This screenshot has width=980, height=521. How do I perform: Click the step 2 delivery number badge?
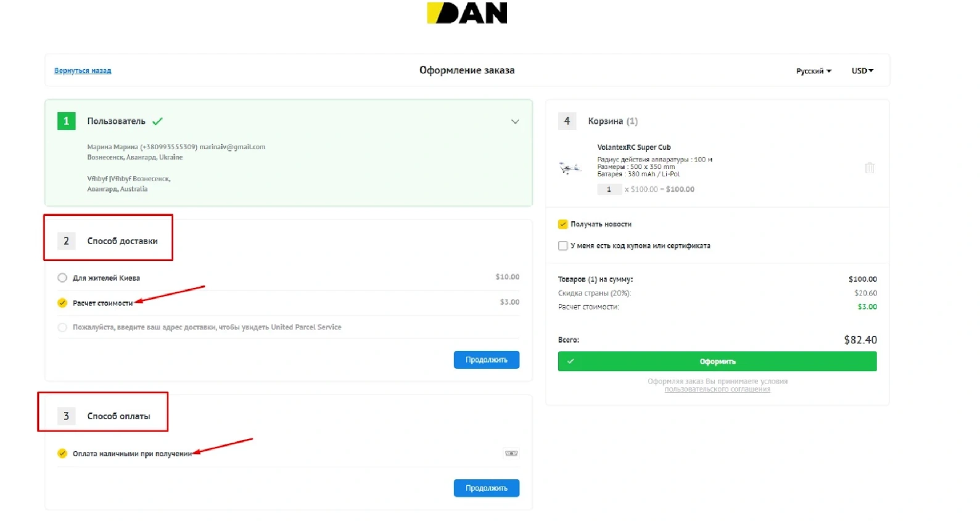67,241
